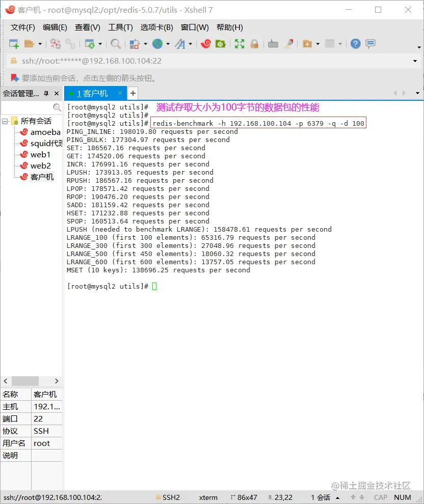This screenshot has width=424, height=504.
Task: Select the squid代理 session
Action: tap(46, 144)
